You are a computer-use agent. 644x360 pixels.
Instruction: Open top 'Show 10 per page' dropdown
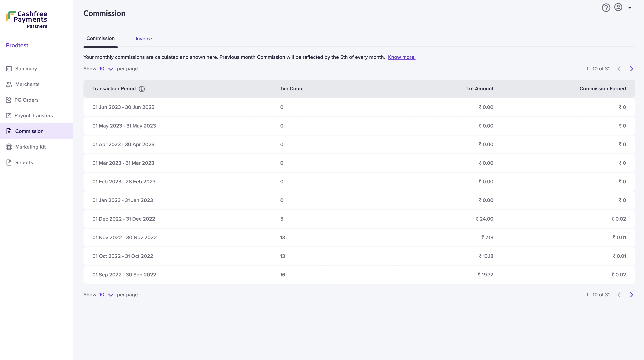(106, 69)
